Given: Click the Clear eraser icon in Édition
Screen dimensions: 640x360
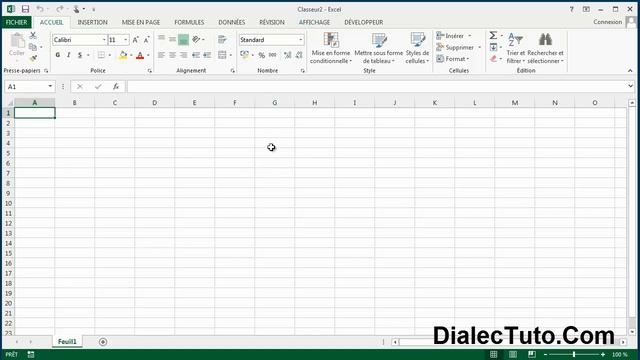Looking at the screenshot, I should tap(493, 59).
